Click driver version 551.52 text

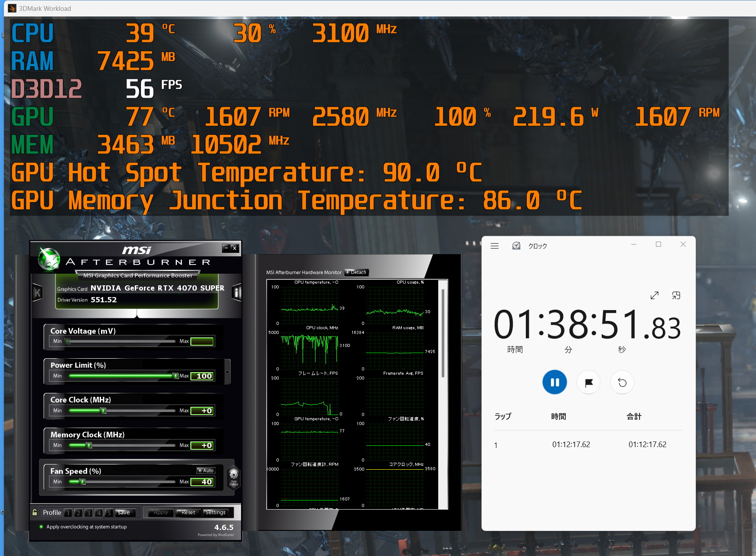104,300
